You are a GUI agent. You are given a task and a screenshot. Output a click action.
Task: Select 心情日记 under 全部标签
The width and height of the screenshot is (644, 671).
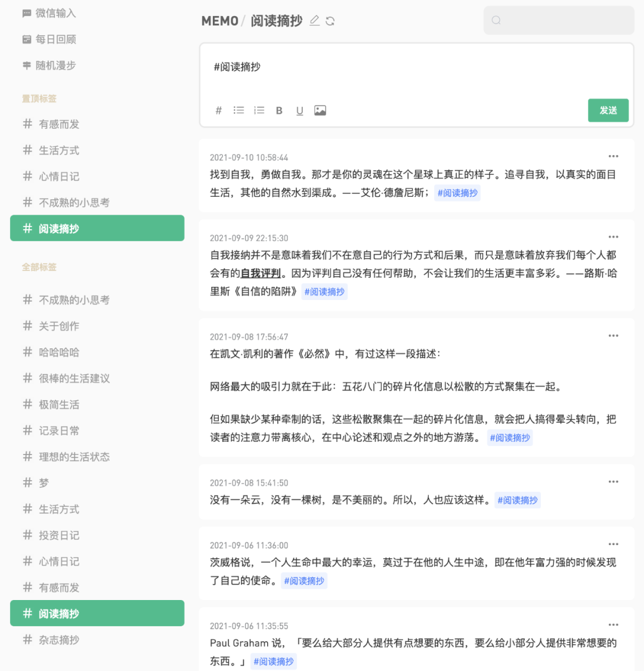tap(97, 561)
